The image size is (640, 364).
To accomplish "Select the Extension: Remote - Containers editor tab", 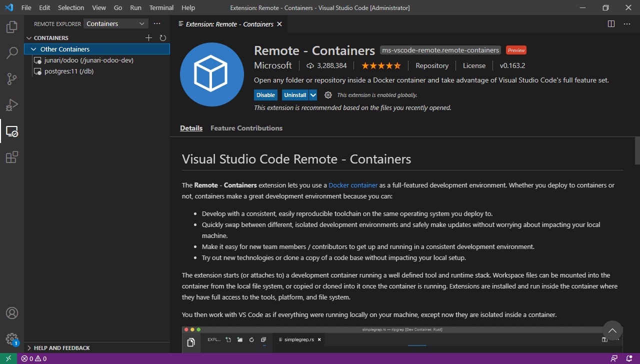I will [229, 24].
